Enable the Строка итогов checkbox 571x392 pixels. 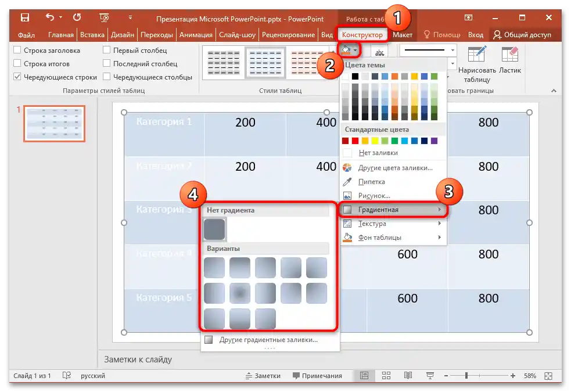(17, 63)
